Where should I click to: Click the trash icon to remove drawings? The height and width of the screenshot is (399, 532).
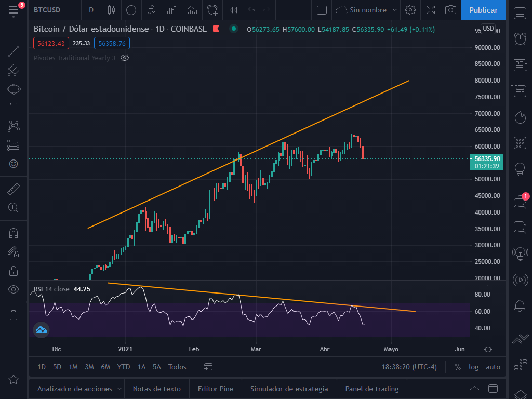[x=14, y=315]
